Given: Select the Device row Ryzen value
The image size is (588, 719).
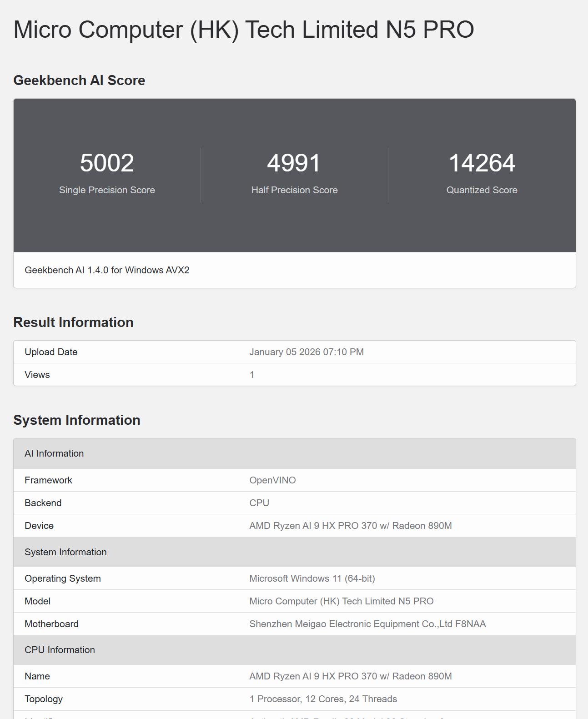Looking at the screenshot, I should pos(351,526).
